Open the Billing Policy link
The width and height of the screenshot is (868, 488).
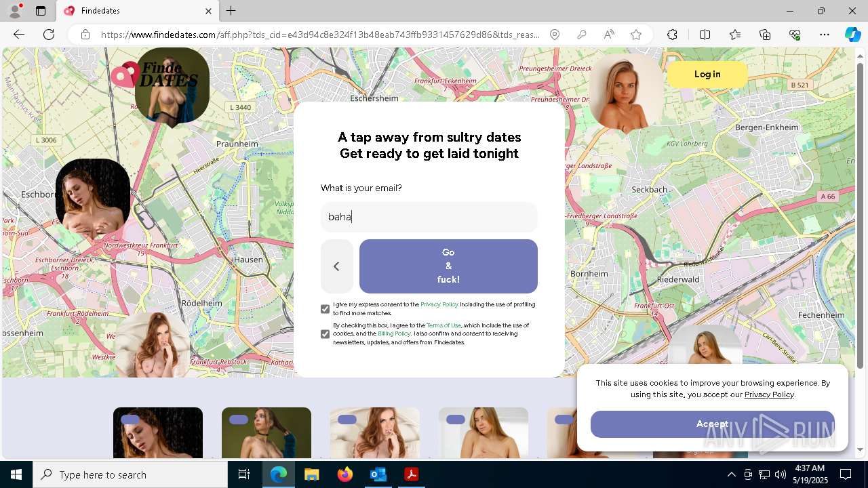(394, 334)
